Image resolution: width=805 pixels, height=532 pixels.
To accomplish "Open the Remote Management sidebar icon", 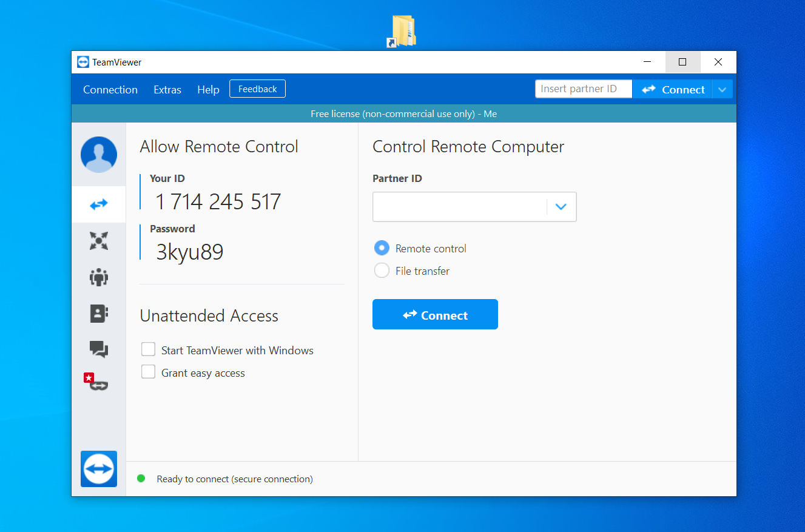I will [99, 241].
